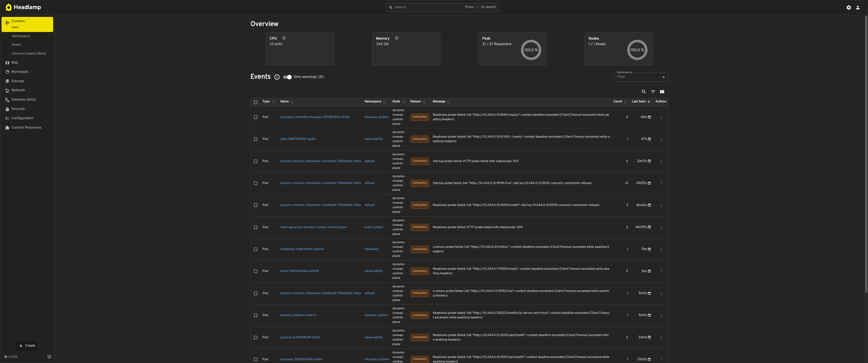Collapse the sidebar with the bottom icon
Screen dimensions: 868x363
[x=49, y=357]
